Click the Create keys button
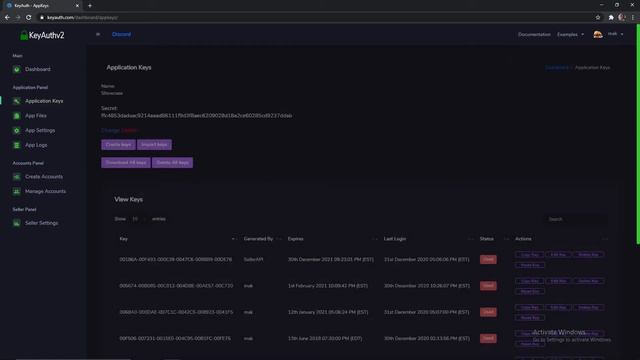The height and width of the screenshot is (360, 640). tap(118, 144)
